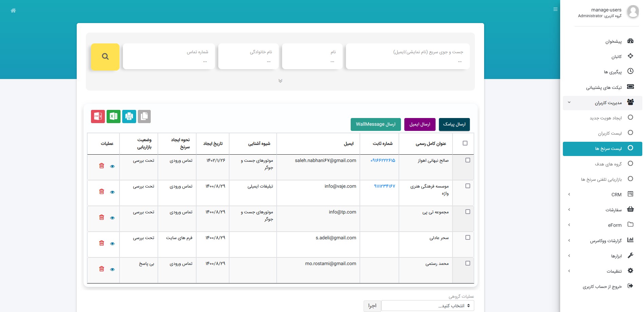Expand advanced search filters with the double chevron
The width and height of the screenshot is (644, 312).
tap(280, 81)
